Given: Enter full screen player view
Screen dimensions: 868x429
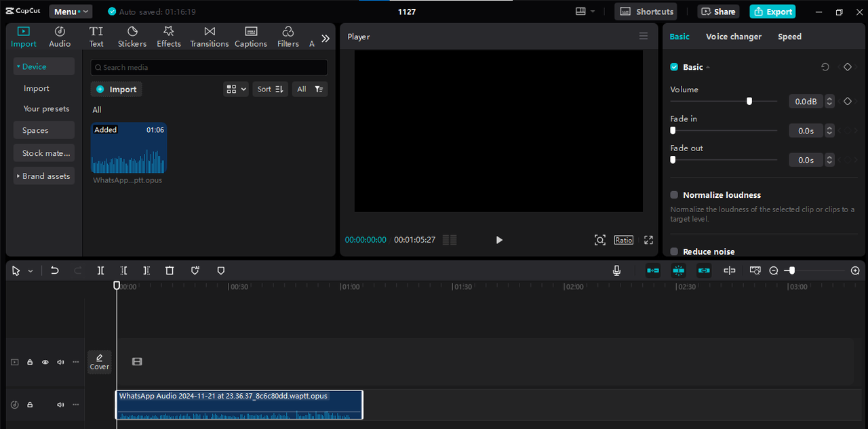Looking at the screenshot, I should [648, 240].
